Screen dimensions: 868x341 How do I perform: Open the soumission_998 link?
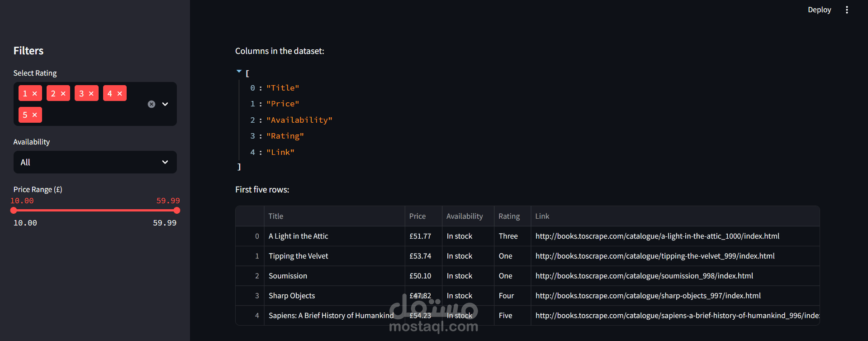644,276
